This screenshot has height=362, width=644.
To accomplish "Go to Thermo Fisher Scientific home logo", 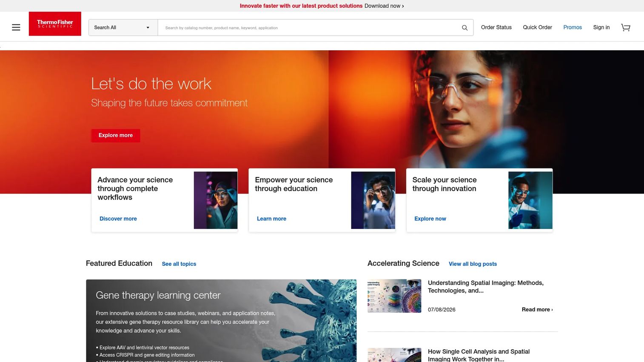I will [55, 24].
